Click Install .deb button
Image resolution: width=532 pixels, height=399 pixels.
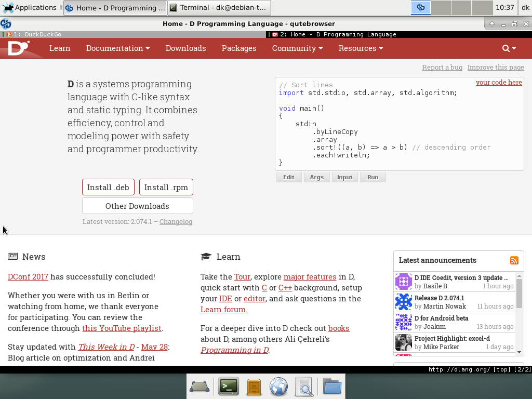click(x=108, y=187)
